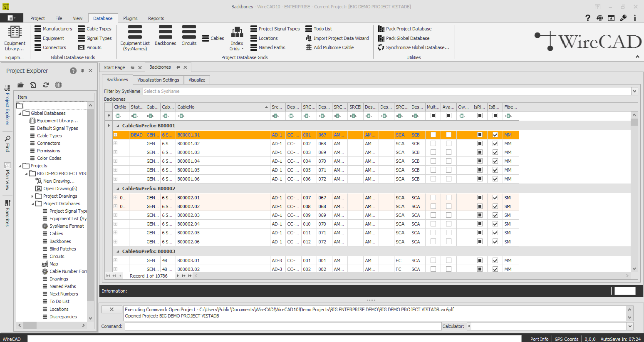The width and height of the screenshot is (644, 342).
Task: Go to the last record button
Action: click(x=190, y=276)
